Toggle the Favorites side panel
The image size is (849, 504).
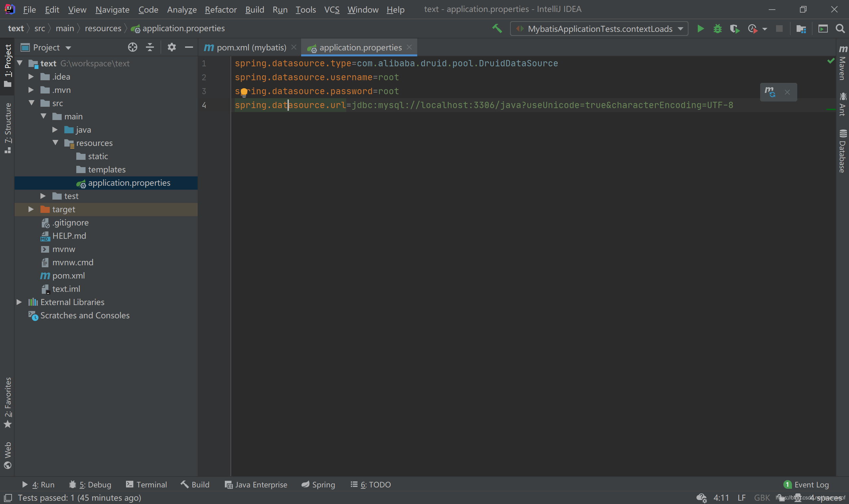8,403
